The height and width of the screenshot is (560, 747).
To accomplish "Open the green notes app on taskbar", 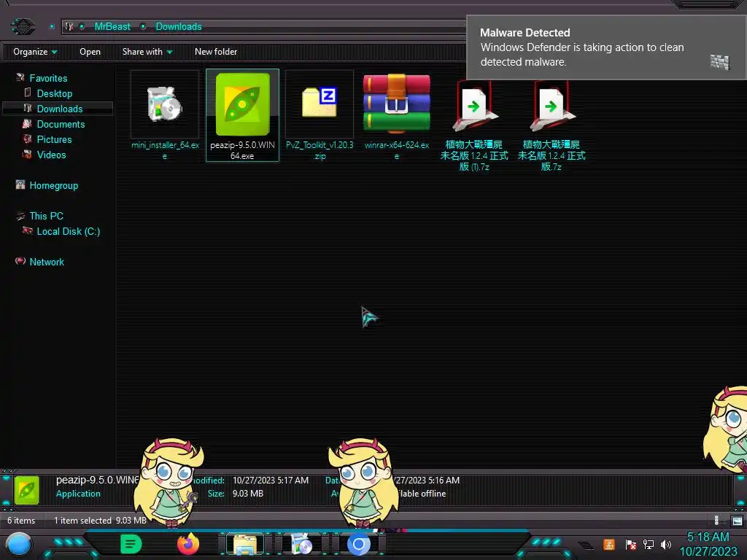I will pyautogui.click(x=131, y=544).
